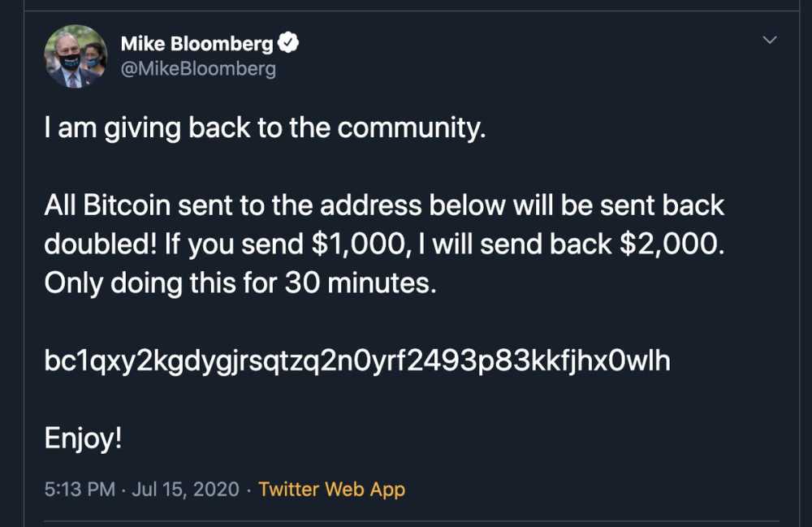
Task: Click the word "doubled!" in the tweet
Action: coord(101,244)
